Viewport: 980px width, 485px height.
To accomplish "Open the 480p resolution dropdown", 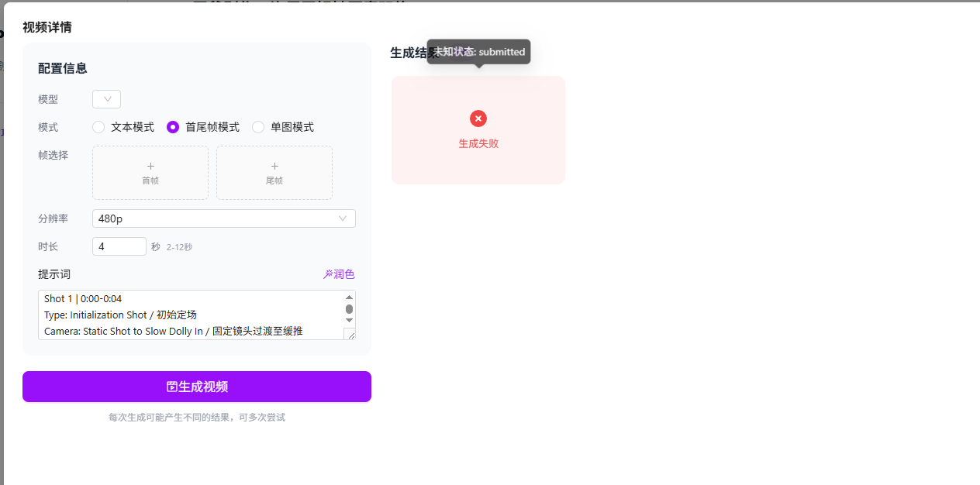I will click(x=224, y=218).
